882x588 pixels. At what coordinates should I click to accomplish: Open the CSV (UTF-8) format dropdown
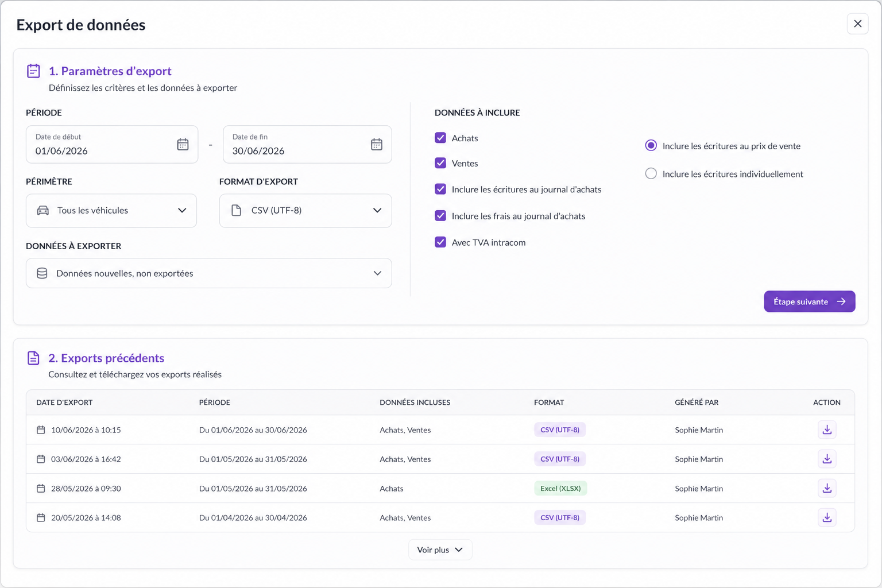[305, 211]
